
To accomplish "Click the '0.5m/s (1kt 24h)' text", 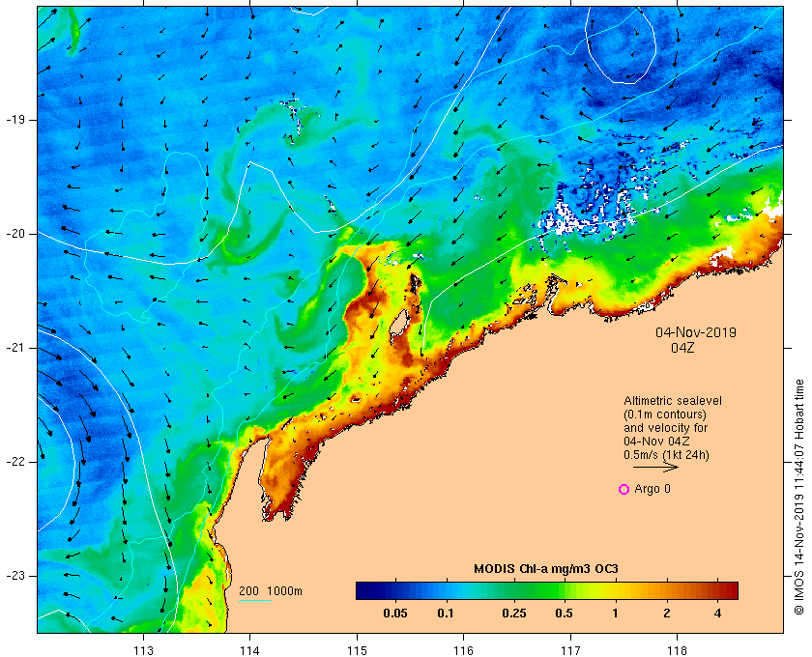I will [666, 455].
